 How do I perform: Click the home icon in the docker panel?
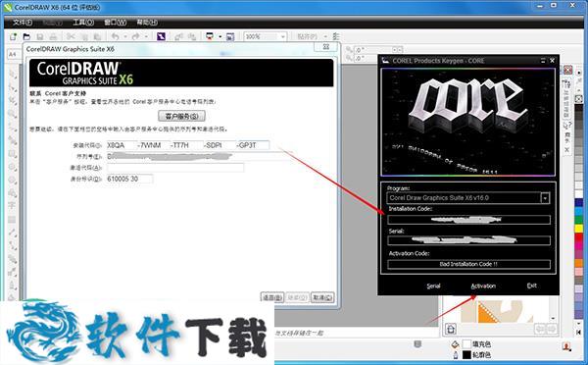pyautogui.click(x=451, y=329)
